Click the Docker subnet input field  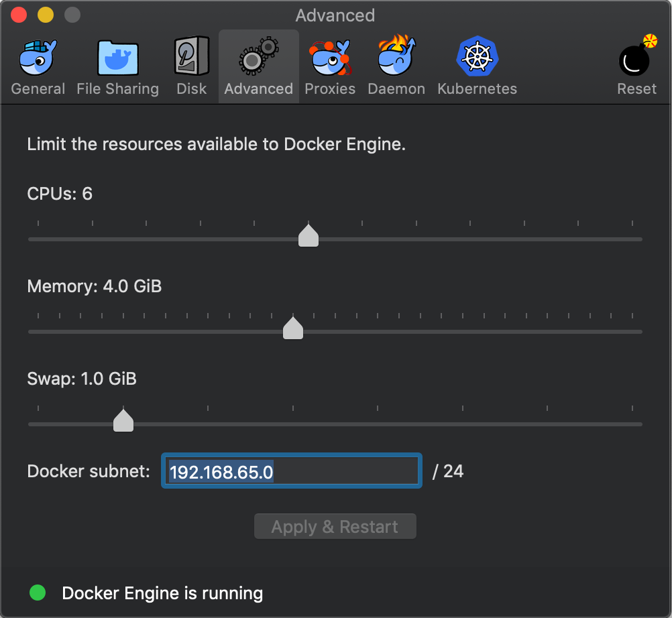tap(291, 471)
